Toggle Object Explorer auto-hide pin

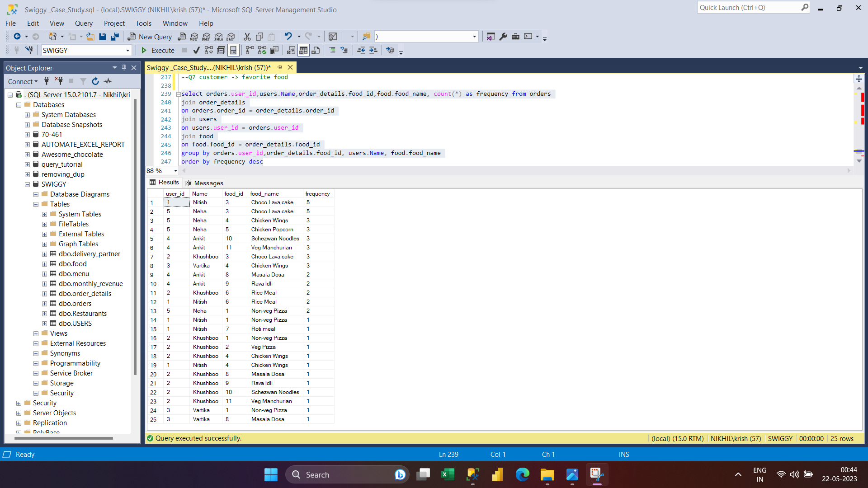click(124, 68)
